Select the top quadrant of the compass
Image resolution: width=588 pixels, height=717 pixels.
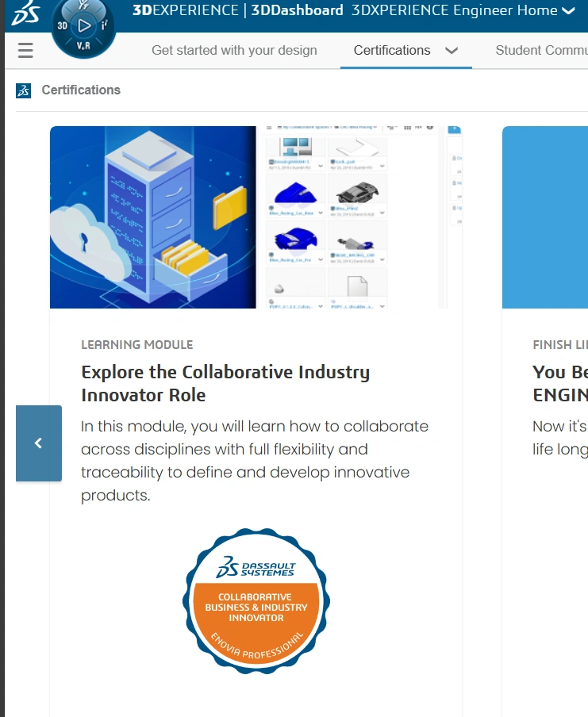tap(83, 6)
